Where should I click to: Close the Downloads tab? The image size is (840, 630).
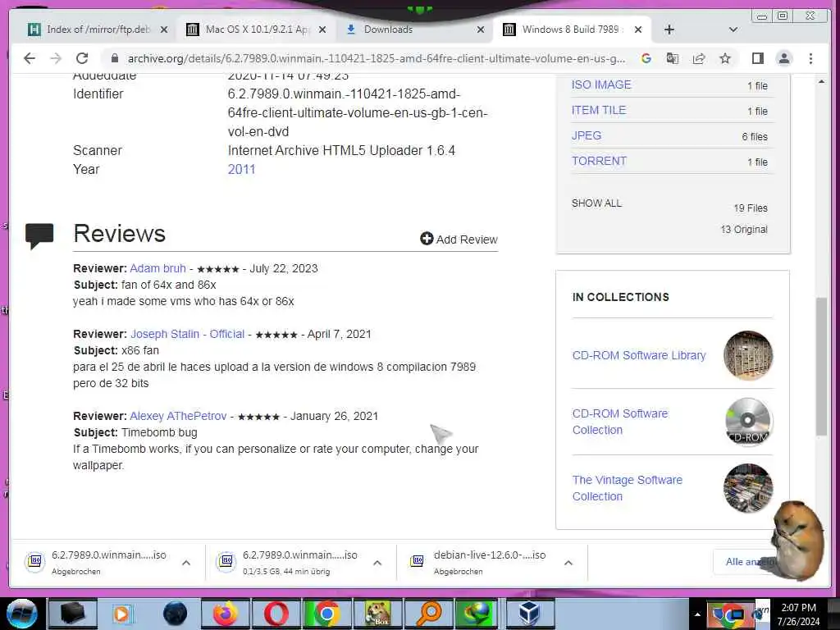(481, 30)
